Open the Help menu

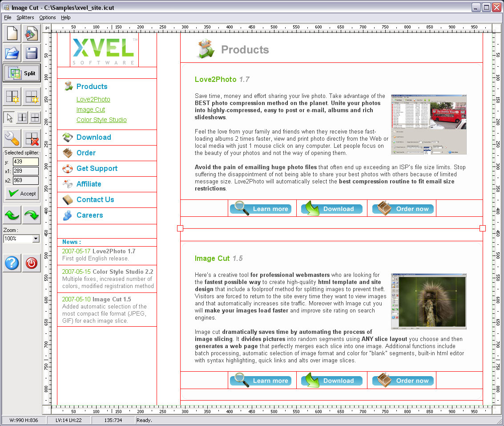(65, 17)
